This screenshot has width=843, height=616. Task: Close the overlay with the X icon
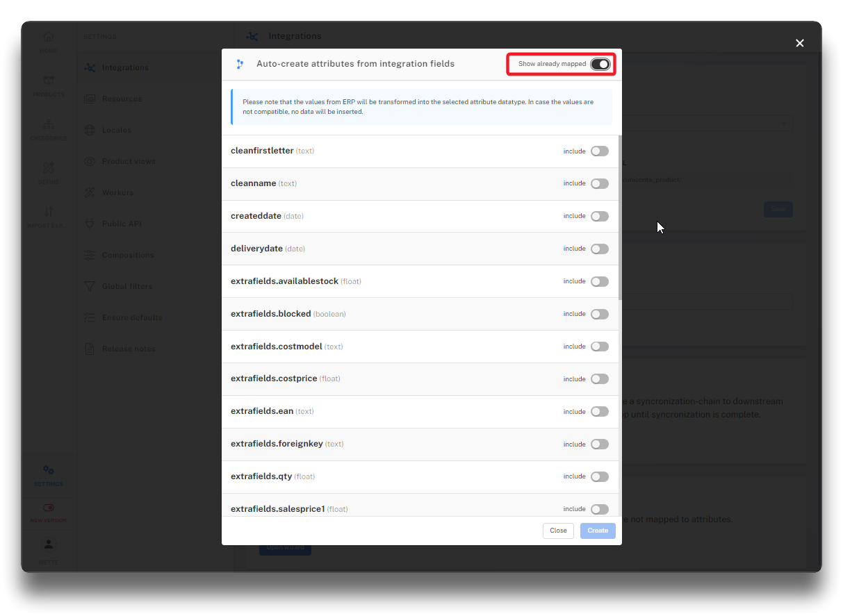[799, 43]
